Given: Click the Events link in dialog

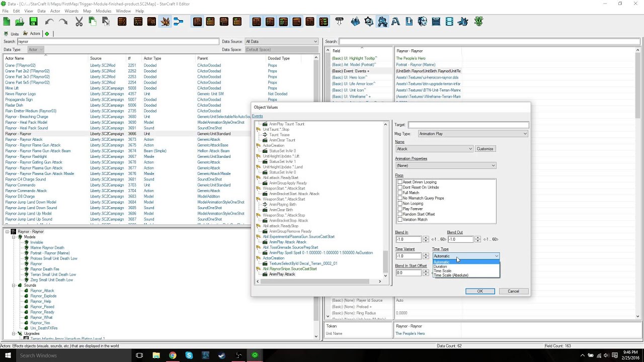Looking at the screenshot, I should 258,116.
